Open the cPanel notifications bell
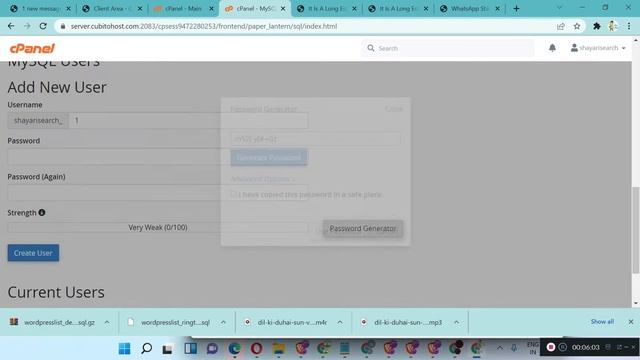This screenshot has height=360, width=640. (x=552, y=48)
